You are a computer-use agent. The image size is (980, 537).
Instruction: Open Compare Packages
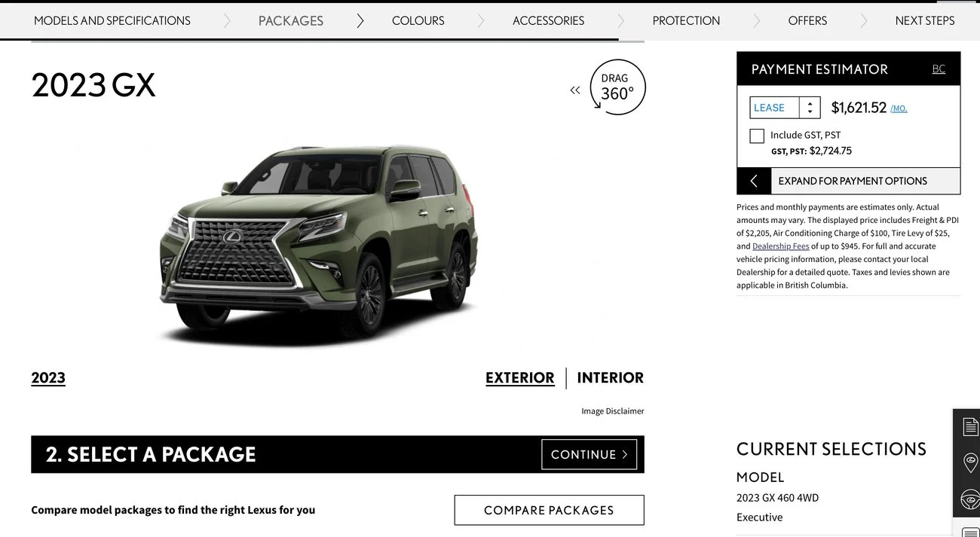tap(549, 510)
